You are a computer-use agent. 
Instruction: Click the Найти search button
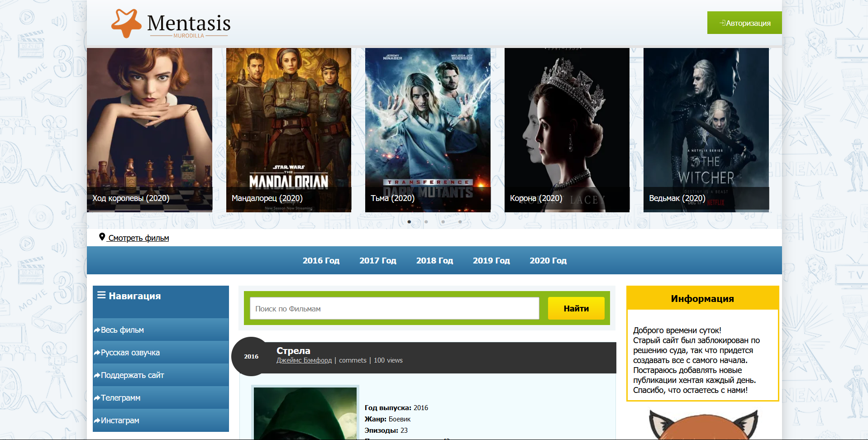[x=576, y=308]
